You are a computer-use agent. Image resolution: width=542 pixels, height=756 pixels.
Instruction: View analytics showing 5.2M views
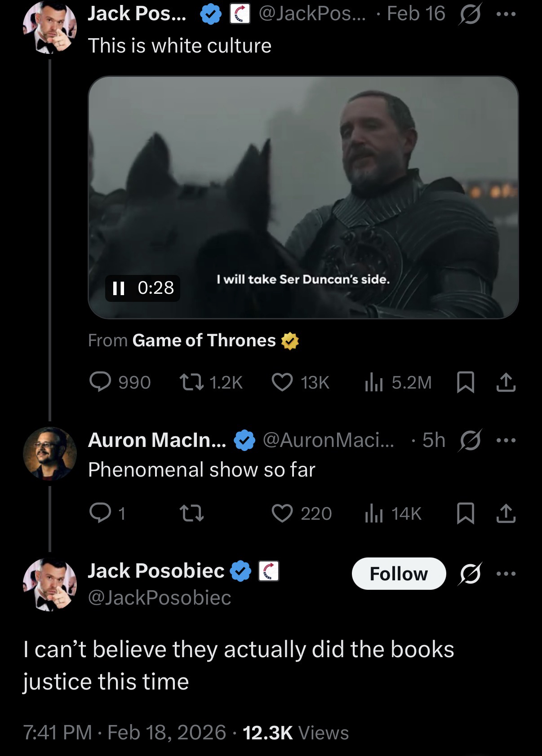click(373, 382)
